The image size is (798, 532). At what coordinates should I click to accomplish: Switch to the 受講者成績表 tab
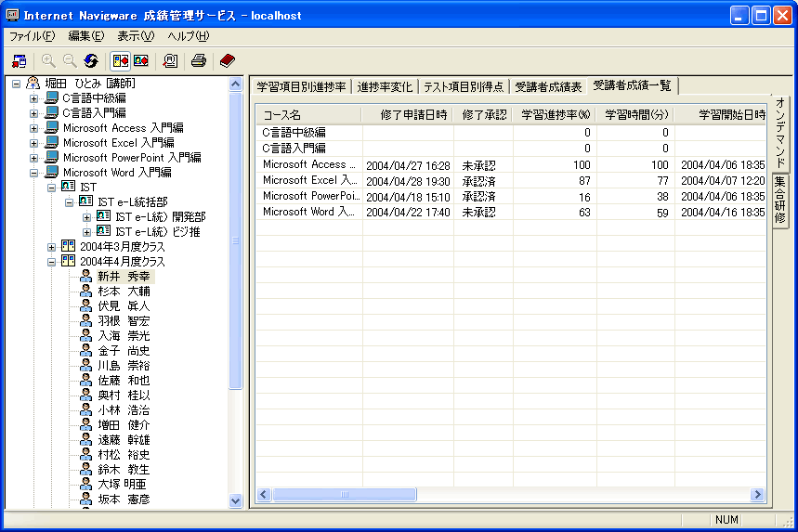[x=548, y=87]
